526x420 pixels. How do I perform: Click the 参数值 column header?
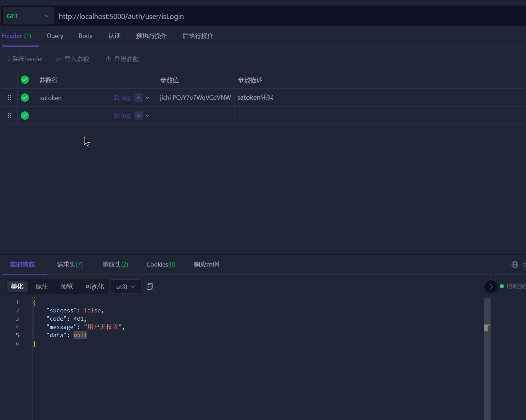(x=169, y=80)
